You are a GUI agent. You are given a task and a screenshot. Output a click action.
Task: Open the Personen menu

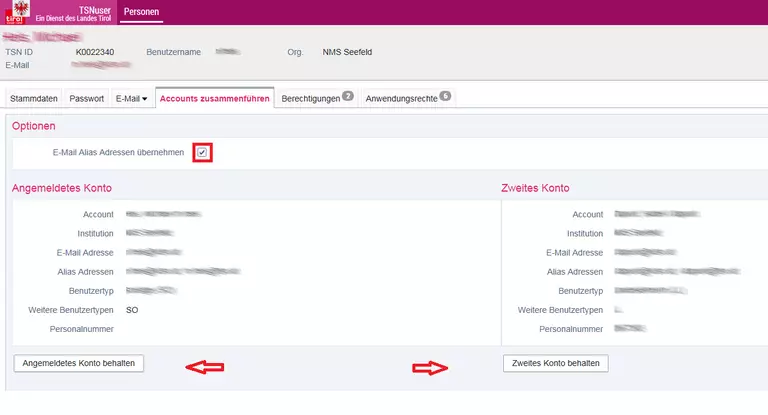coord(141,12)
